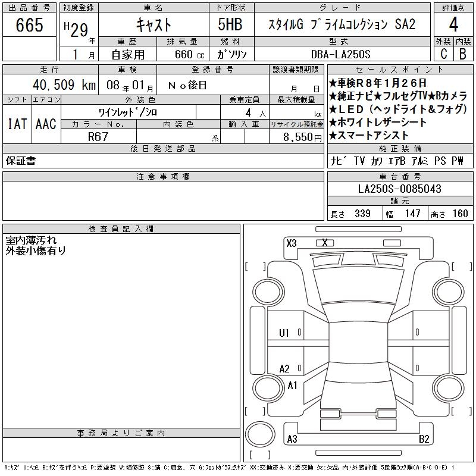Select the B2 damage mark on the diagram
This screenshot has height=476, width=476.
click(424, 439)
